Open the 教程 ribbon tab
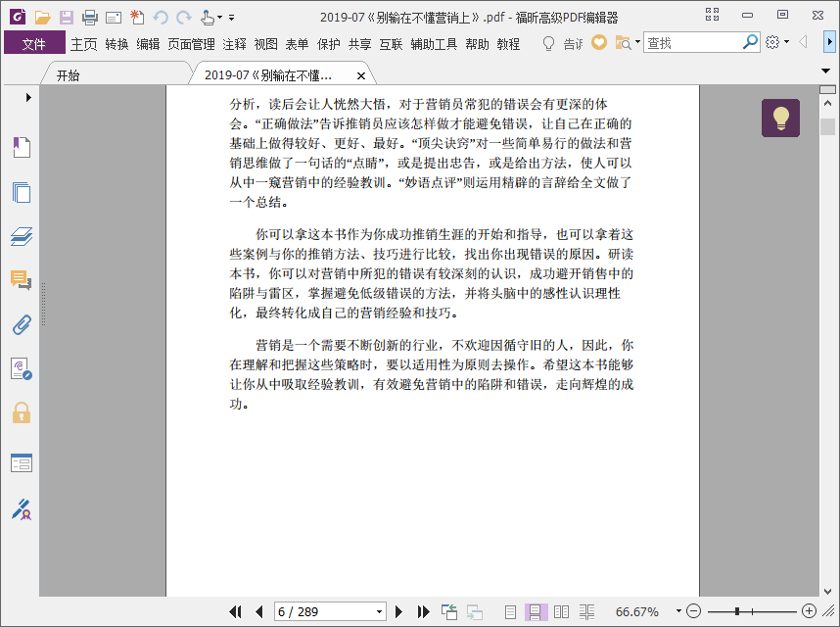Image resolution: width=840 pixels, height=627 pixels. (x=508, y=44)
